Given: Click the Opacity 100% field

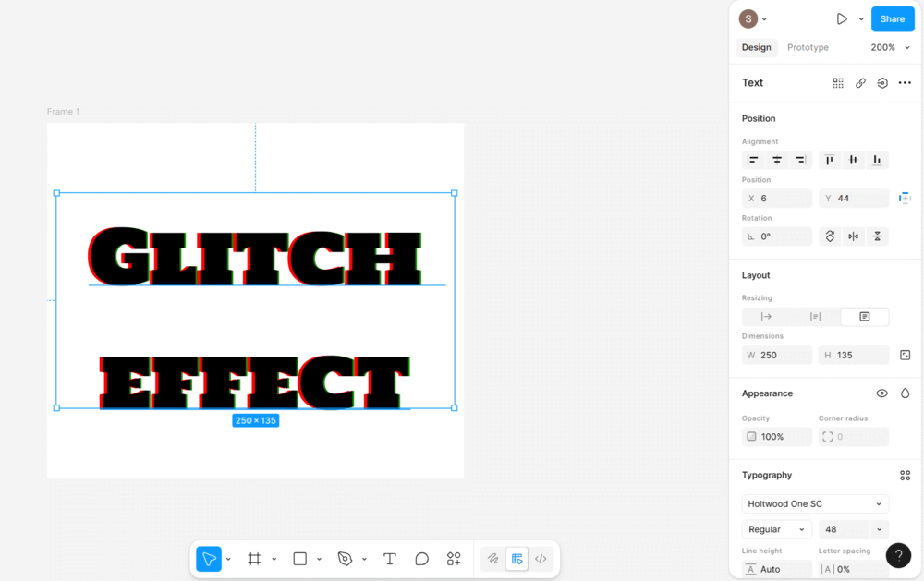Looking at the screenshot, I should tap(777, 437).
